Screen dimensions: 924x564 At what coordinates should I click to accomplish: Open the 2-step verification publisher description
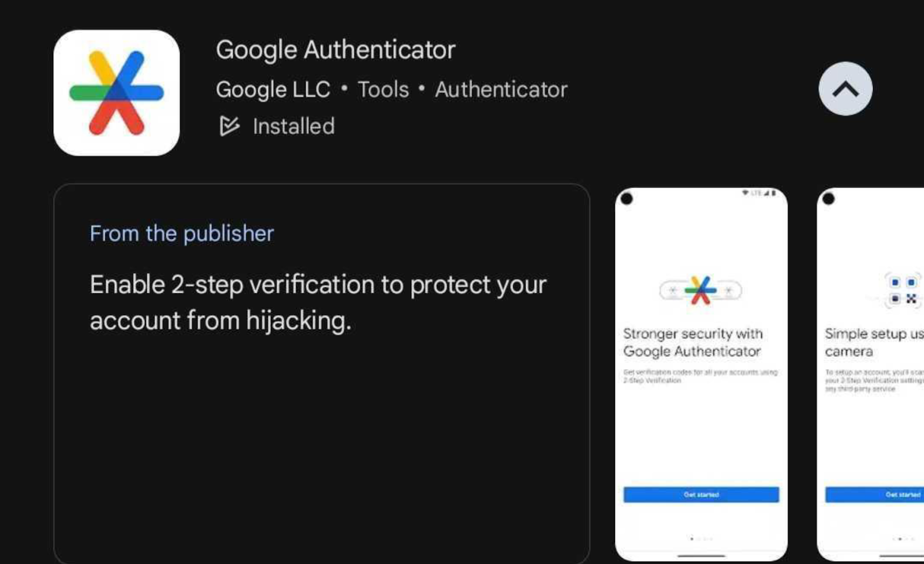coord(318,302)
